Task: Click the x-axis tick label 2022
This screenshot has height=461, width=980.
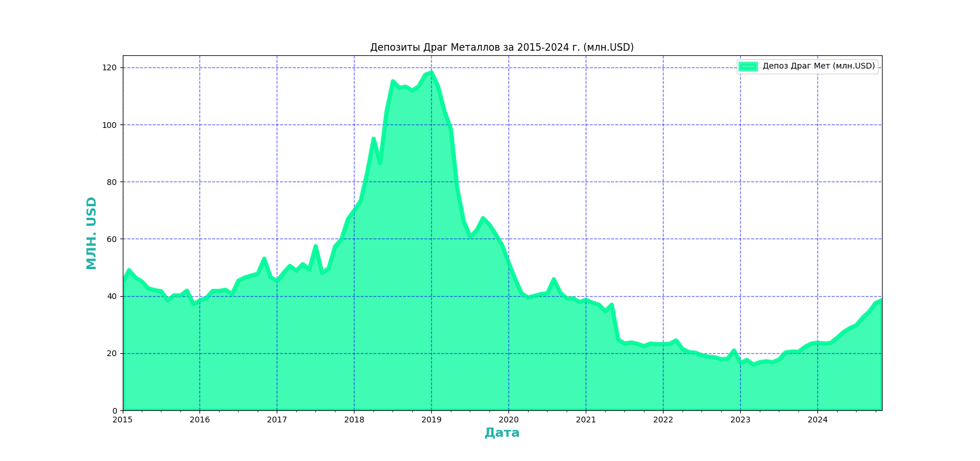Action: click(663, 420)
